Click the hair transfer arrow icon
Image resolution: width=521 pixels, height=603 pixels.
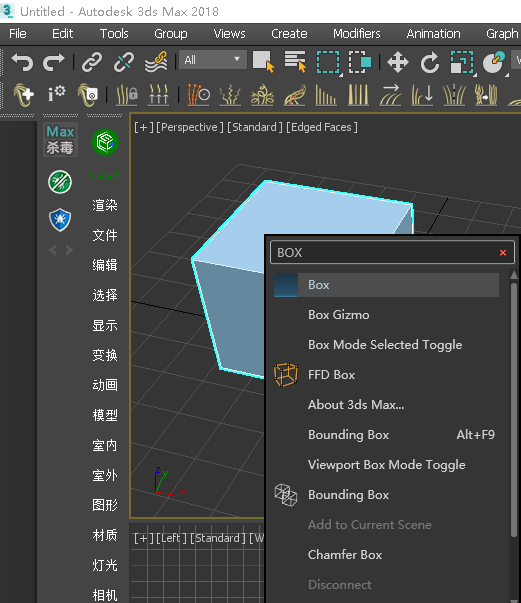tap(486, 95)
